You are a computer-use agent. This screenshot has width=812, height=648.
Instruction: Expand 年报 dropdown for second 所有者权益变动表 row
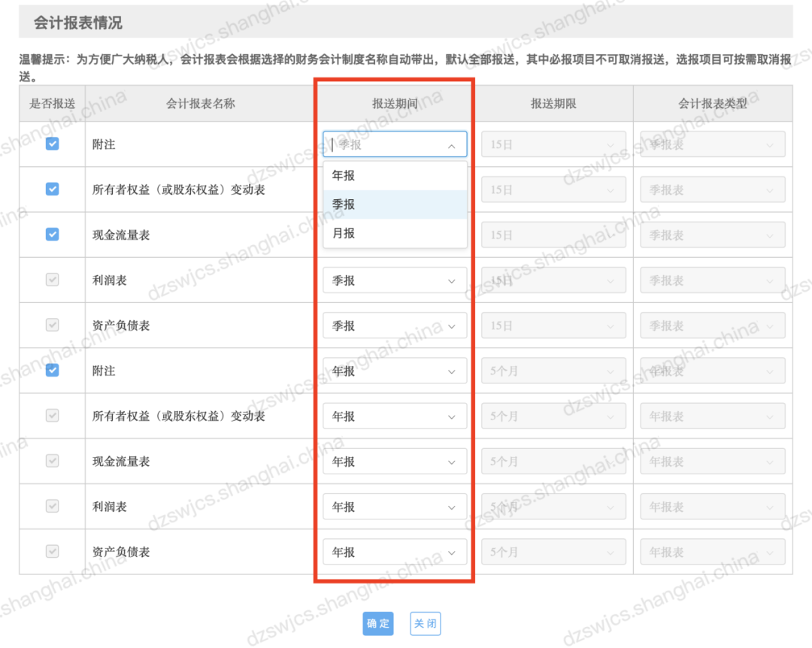(x=395, y=416)
